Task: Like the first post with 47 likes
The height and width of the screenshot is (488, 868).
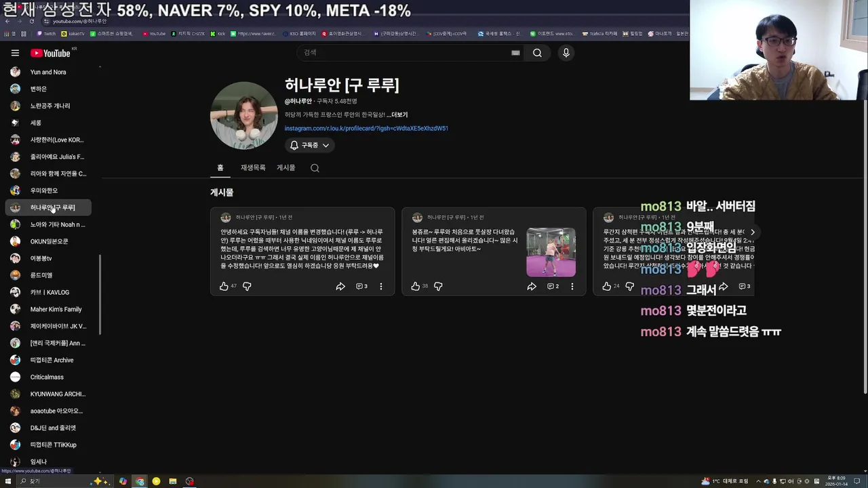Action: tap(224, 287)
